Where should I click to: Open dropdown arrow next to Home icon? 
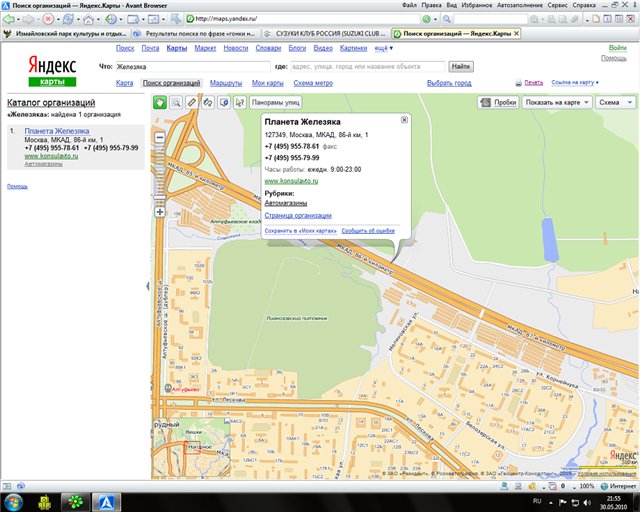tap(98, 19)
